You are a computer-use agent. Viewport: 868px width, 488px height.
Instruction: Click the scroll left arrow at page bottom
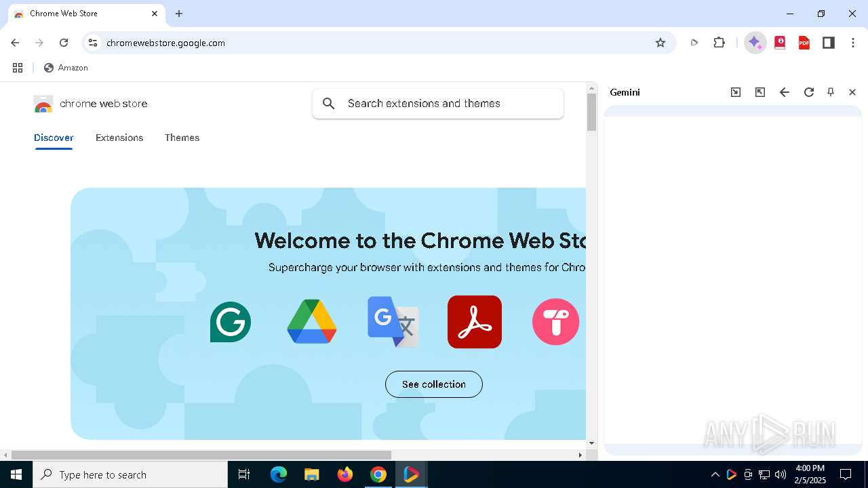5,455
